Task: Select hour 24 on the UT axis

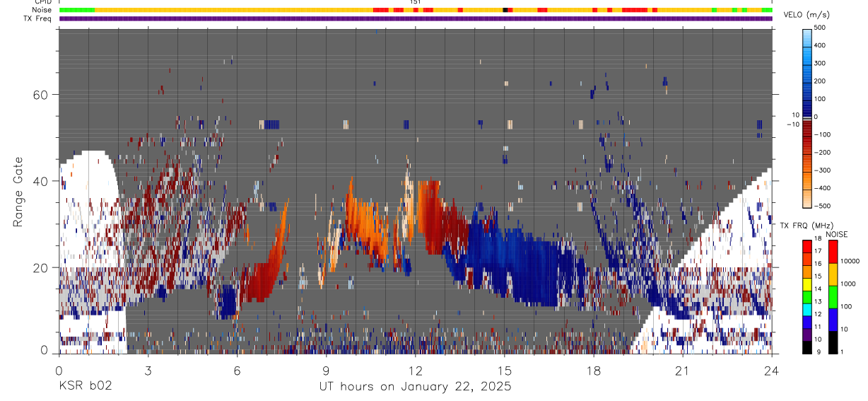Action: [772, 370]
